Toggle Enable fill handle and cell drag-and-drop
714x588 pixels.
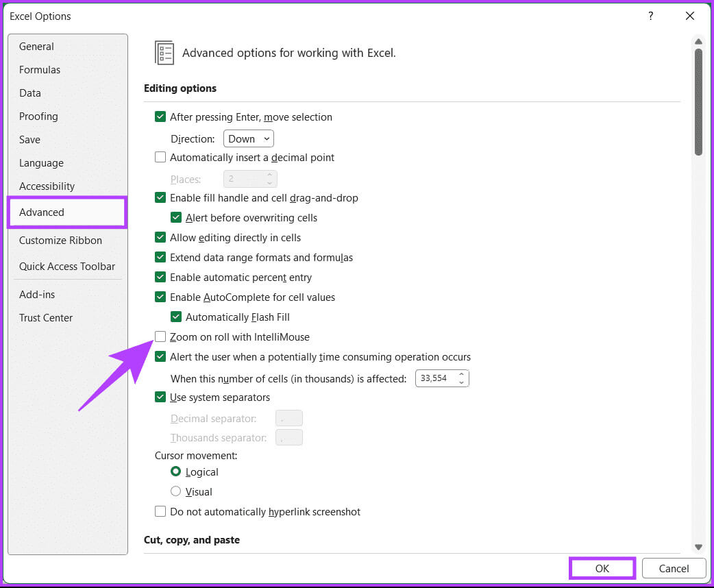pos(160,197)
